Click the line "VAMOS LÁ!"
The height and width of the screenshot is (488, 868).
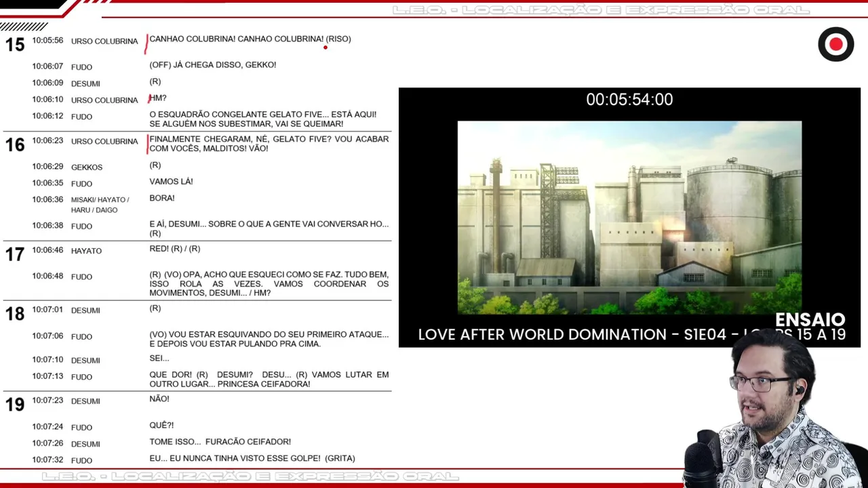[x=171, y=182]
